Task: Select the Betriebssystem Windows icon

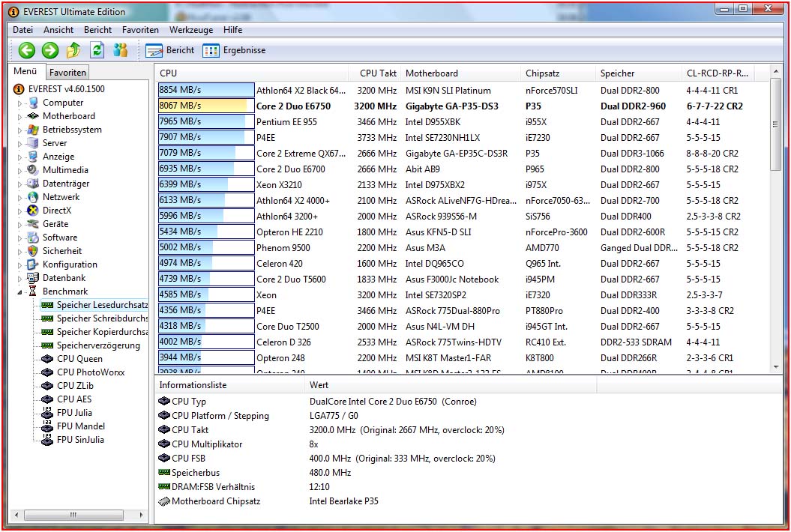Action: (33, 130)
